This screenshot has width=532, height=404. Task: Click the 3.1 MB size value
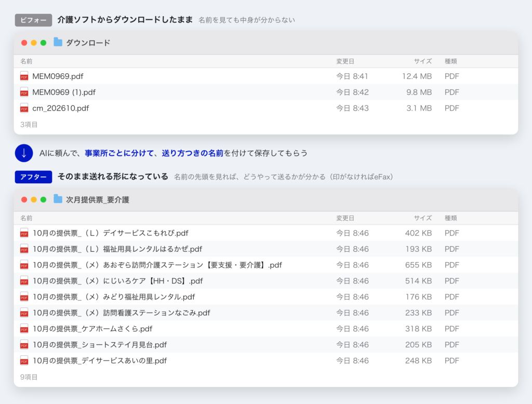click(419, 108)
